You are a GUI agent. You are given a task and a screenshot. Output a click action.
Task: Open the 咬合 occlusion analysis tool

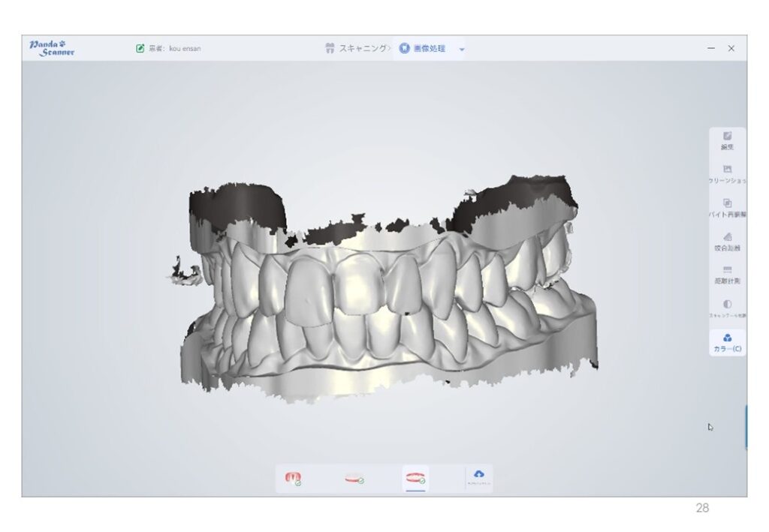coord(727,241)
